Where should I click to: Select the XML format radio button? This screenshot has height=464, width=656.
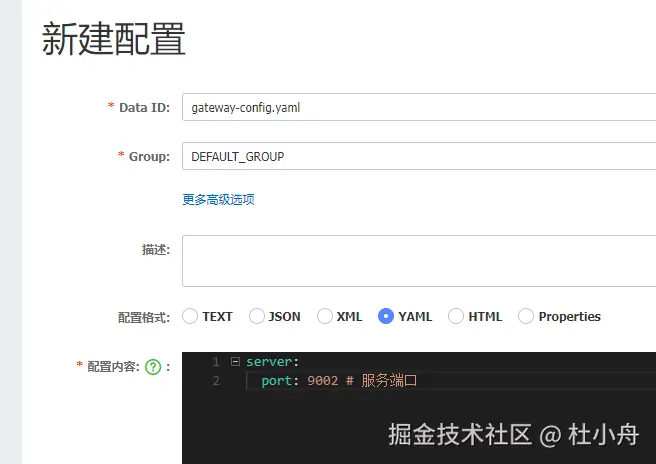point(325,316)
